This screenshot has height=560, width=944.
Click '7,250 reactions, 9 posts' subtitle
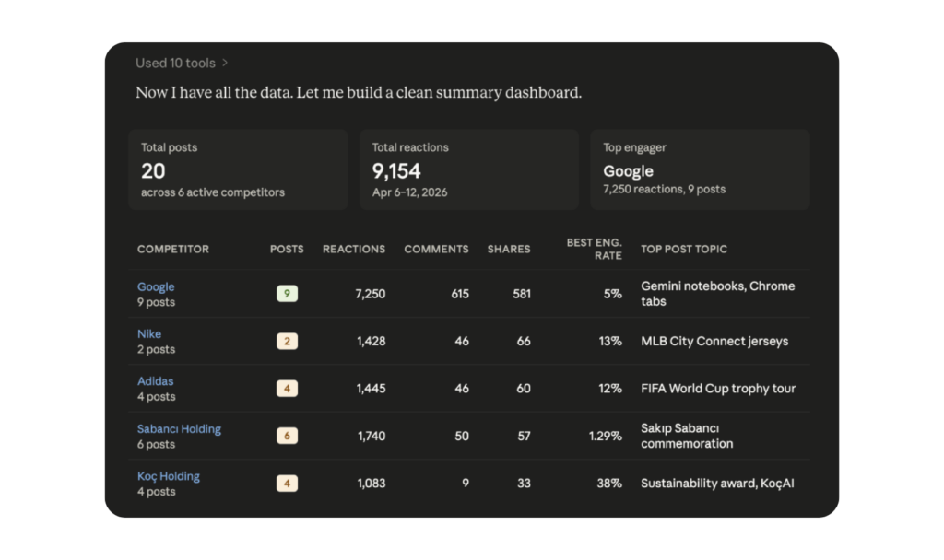click(664, 190)
